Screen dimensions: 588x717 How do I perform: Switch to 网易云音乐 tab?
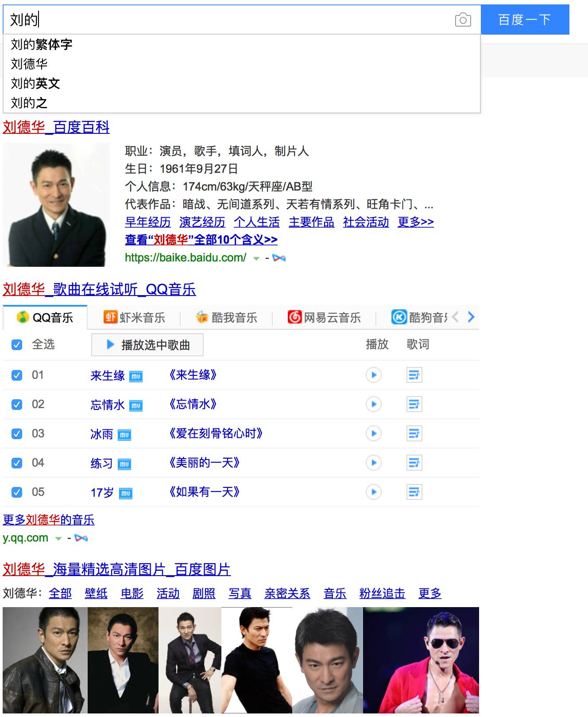pyautogui.click(x=324, y=317)
